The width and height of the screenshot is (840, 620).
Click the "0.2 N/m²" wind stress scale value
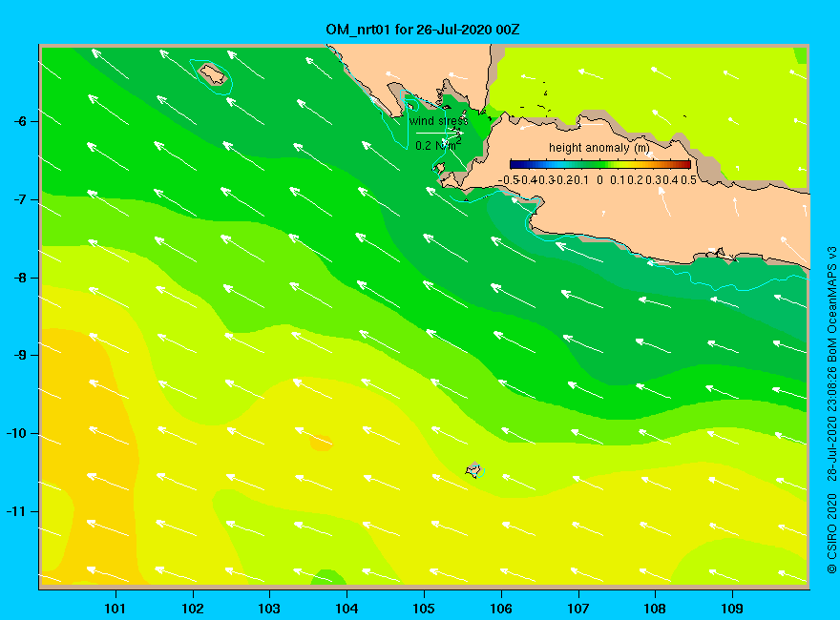438,145
